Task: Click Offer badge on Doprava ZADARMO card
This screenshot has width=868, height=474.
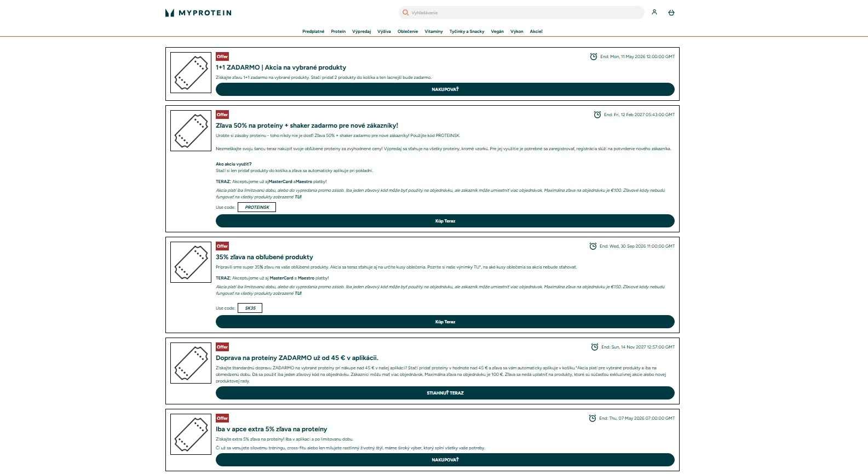Action: [222, 347]
